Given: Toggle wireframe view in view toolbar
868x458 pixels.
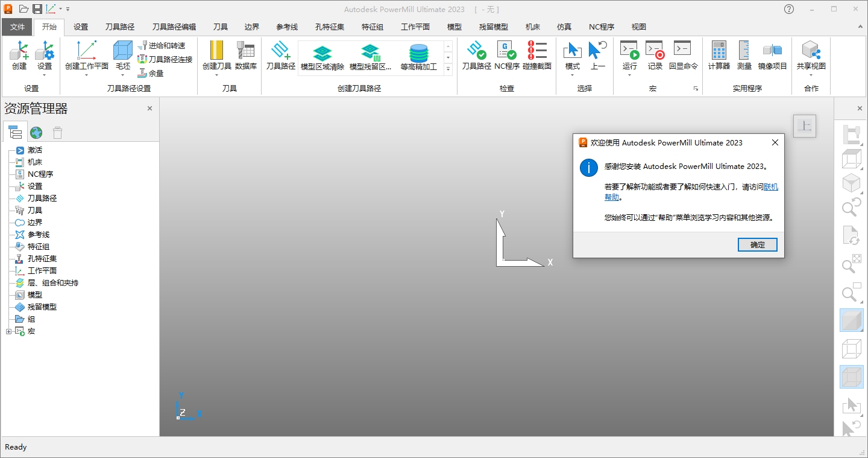Looking at the screenshot, I should click(x=852, y=349).
